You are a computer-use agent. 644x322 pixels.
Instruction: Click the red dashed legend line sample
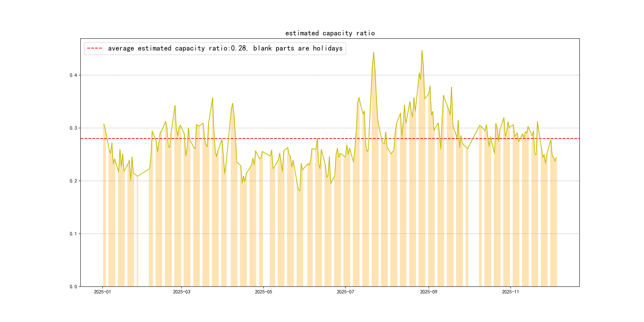coord(94,48)
